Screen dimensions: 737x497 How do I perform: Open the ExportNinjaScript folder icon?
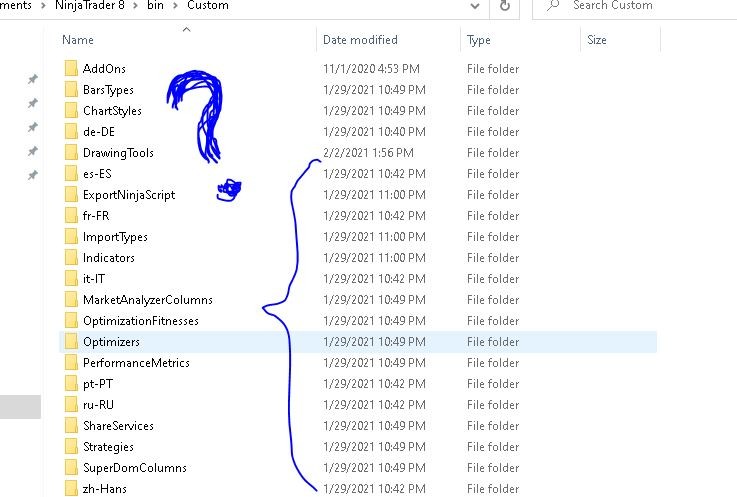[71, 195]
